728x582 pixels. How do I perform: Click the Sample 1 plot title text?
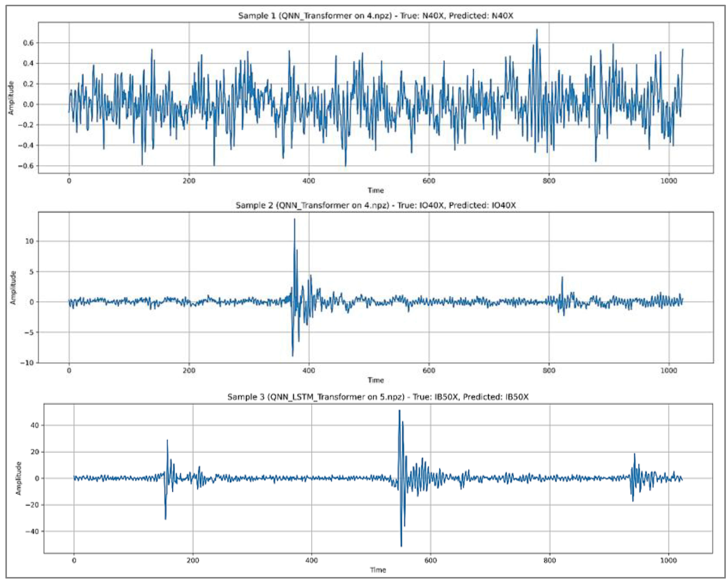[376, 16]
